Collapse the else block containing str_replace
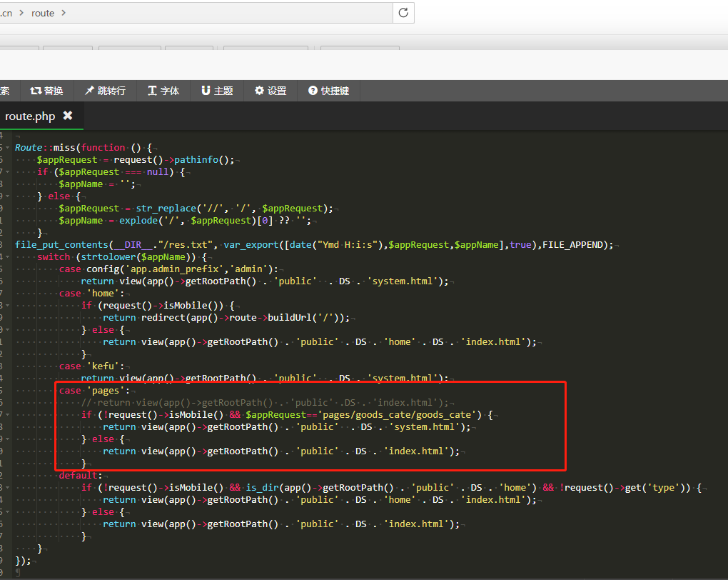The image size is (728, 580). click(7, 196)
